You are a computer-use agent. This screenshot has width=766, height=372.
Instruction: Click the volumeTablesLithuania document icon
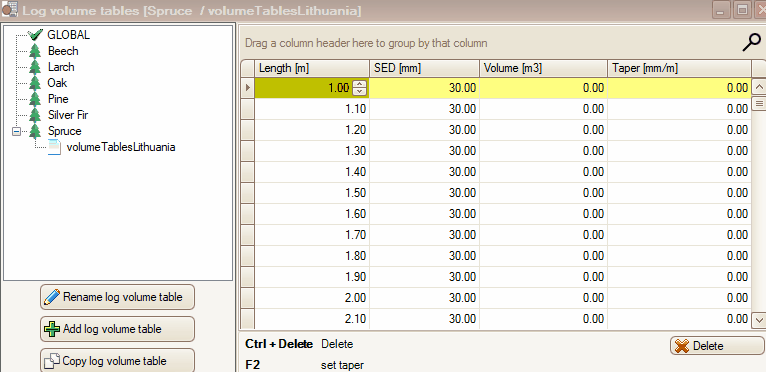click(x=54, y=147)
